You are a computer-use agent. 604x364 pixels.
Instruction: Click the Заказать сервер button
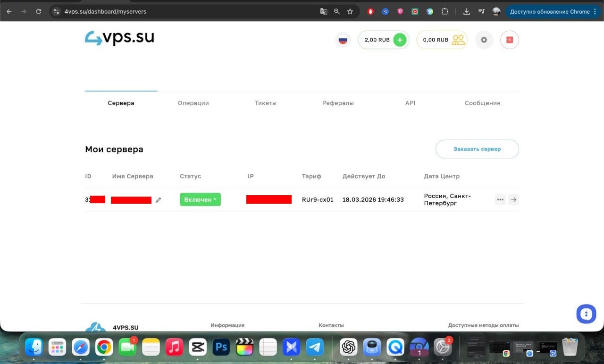[477, 149]
